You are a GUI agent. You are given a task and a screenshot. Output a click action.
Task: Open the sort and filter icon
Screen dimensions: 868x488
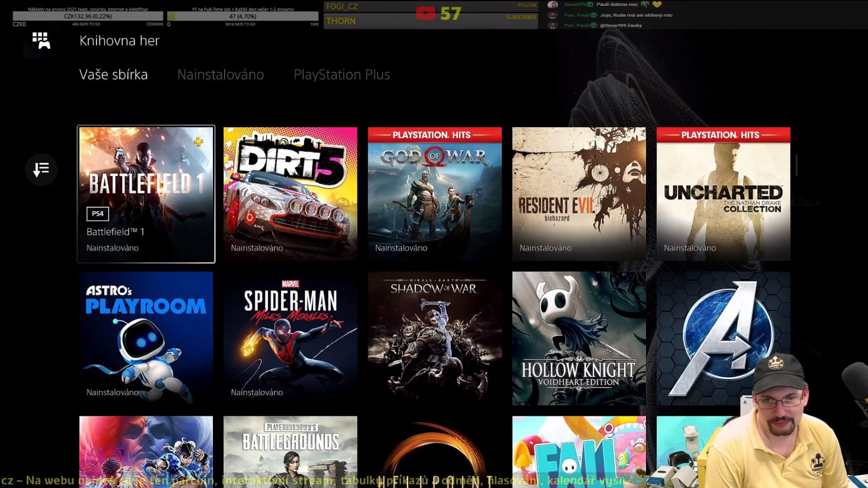41,169
